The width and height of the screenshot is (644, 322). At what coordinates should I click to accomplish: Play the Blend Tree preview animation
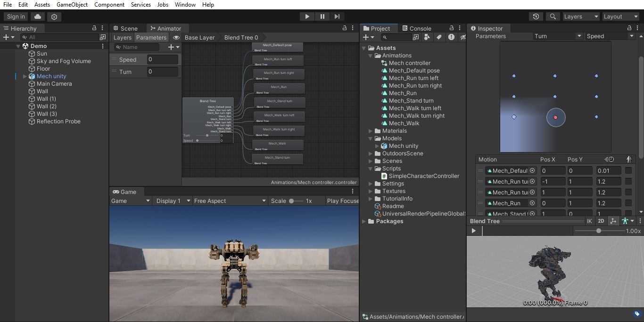coord(474,231)
